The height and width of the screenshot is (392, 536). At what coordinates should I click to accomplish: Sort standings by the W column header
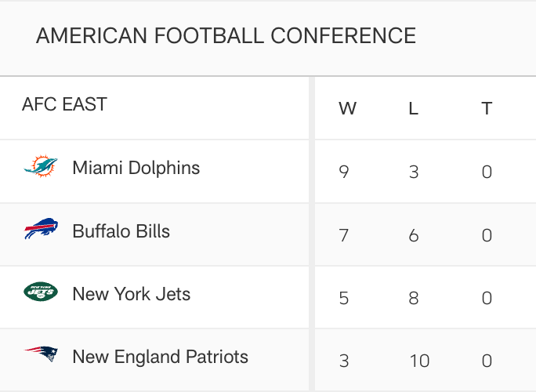347,108
